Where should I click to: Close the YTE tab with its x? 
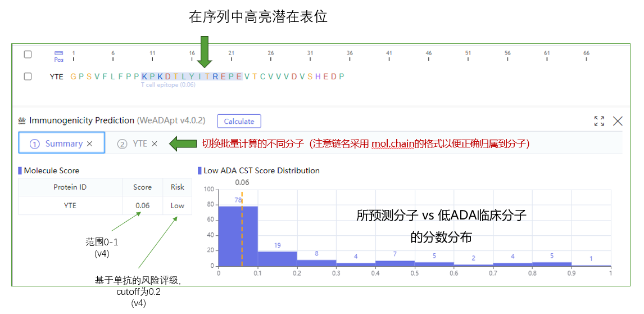(x=155, y=143)
